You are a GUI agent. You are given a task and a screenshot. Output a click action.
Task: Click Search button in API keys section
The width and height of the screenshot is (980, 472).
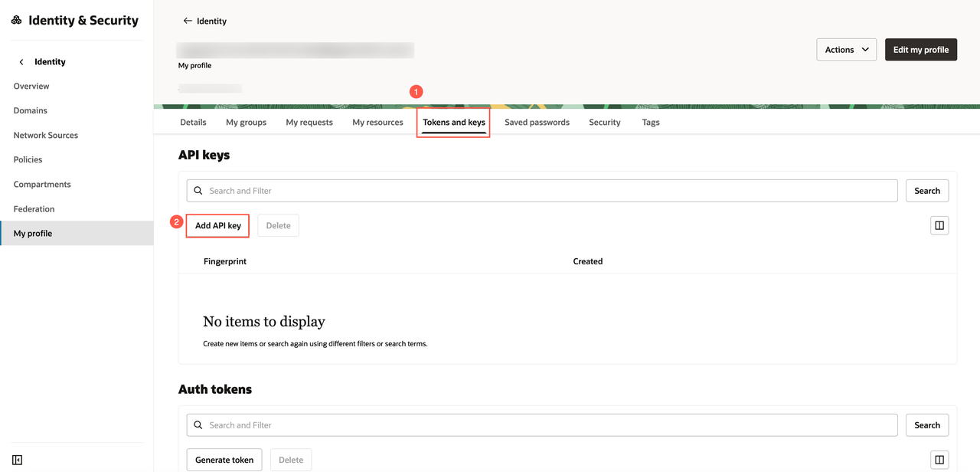coord(927,191)
